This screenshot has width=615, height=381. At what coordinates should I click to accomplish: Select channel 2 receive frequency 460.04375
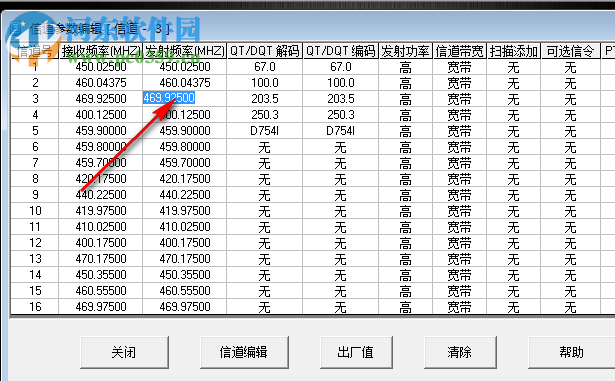tap(101, 83)
